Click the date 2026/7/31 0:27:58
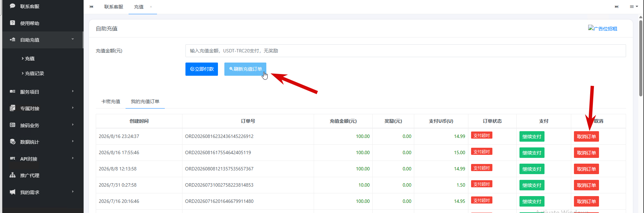The height and width of the screenshot is (213, 644). click(x=118, y=185)
